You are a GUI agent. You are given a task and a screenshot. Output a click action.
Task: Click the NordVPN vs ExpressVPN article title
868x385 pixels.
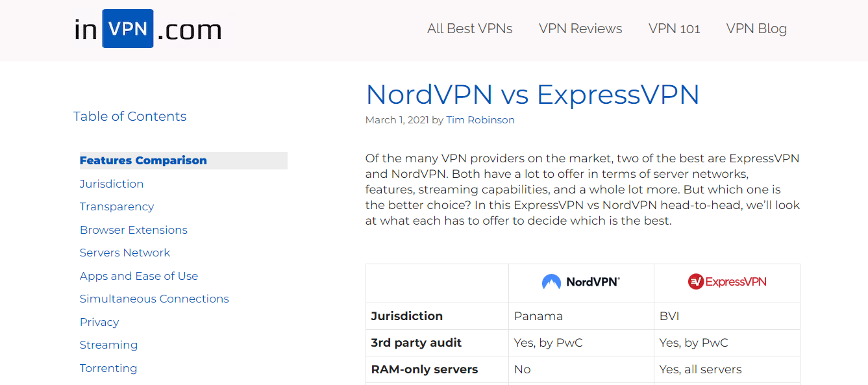point(532,95)
